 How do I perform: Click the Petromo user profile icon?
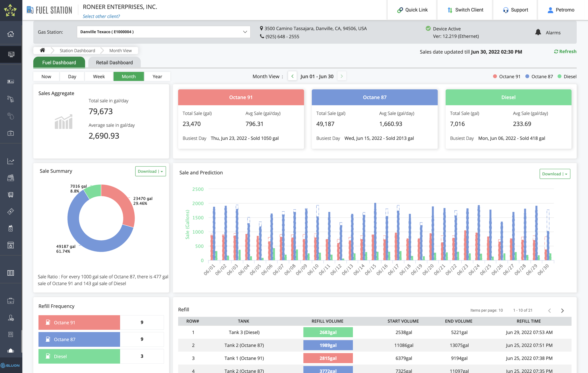[550, 10]
